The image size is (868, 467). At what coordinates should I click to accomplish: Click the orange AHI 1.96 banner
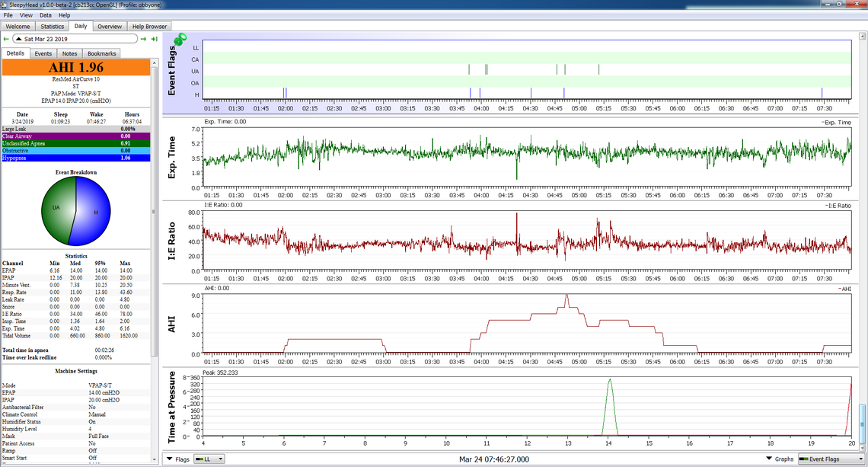tap(76, 67)
